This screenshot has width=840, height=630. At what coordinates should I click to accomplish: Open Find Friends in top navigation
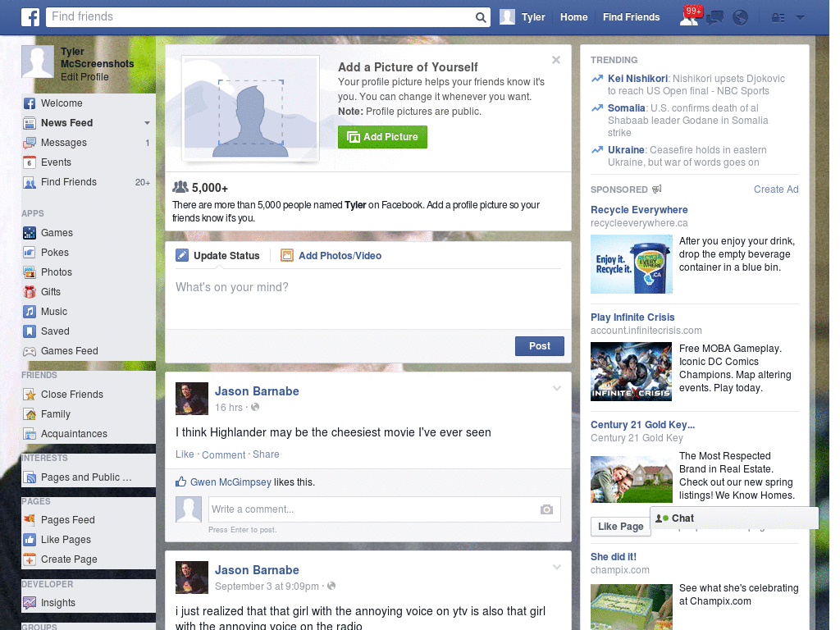click(x=631, y=17)
